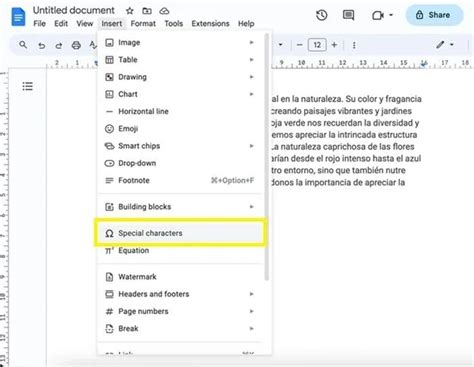The image size is (474, 367).
Task: Insert a Horizontal line
Action: (x=180, y=111)
